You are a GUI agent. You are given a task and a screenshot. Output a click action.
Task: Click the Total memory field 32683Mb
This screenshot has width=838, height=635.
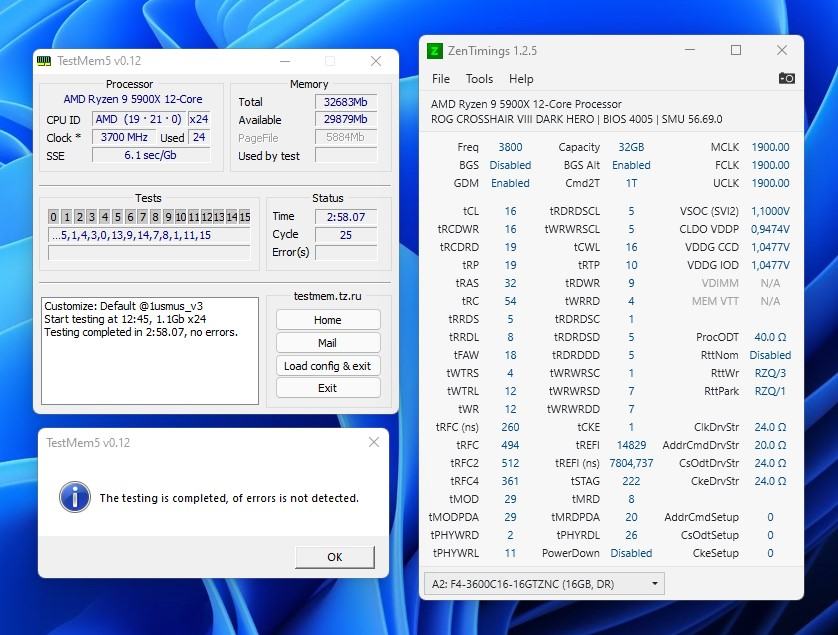(346, 102)
